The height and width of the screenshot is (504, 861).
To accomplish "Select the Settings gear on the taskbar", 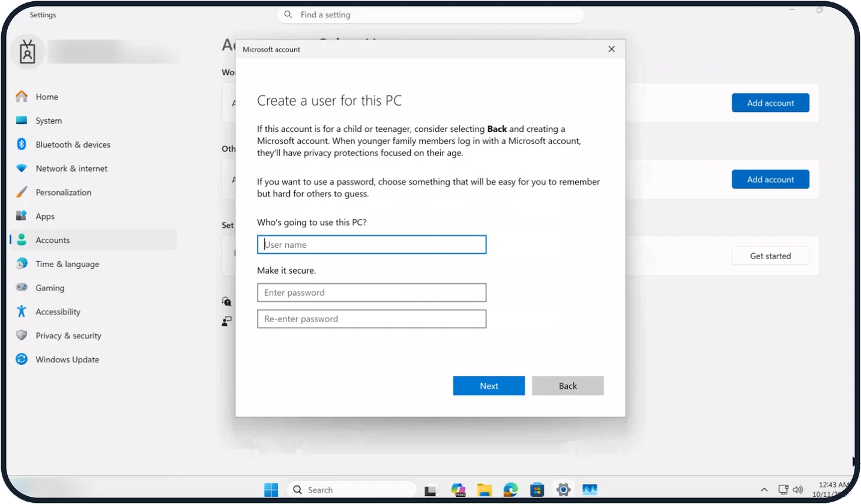I will [563, 490].
